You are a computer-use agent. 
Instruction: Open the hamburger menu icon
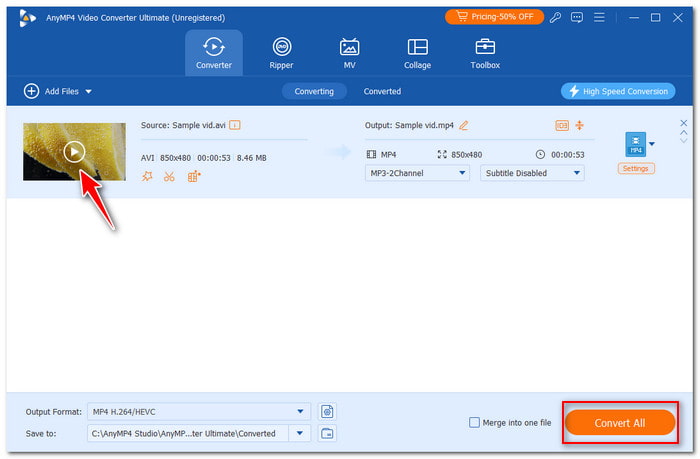[599, 17]
